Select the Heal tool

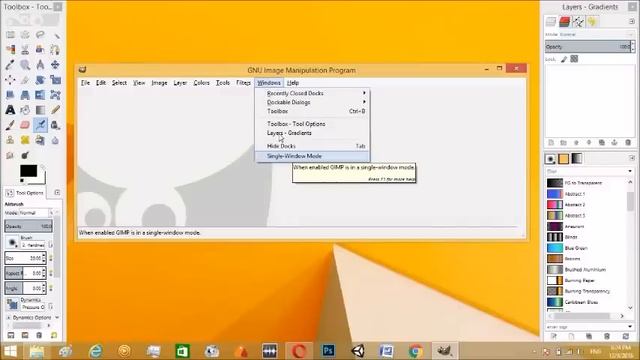pos(25,140)
